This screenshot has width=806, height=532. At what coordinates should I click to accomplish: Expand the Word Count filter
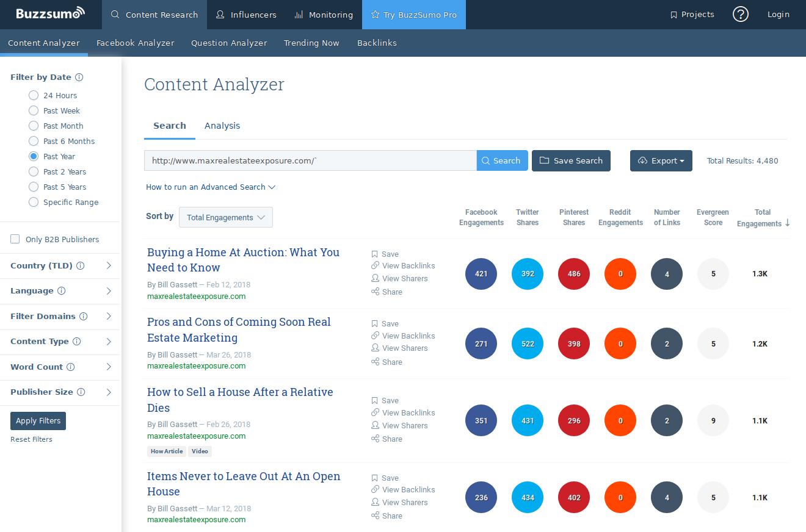(109, 367)
